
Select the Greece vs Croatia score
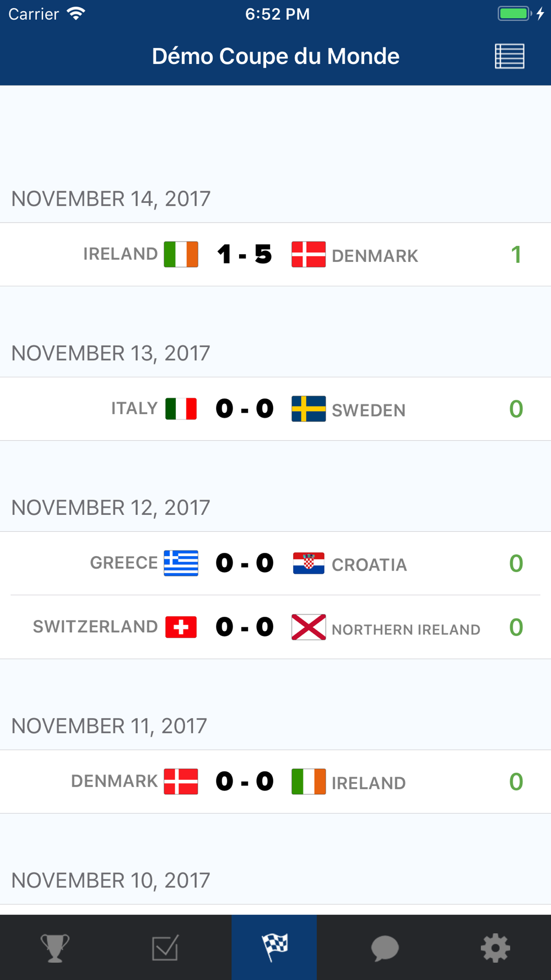[244, 563]
